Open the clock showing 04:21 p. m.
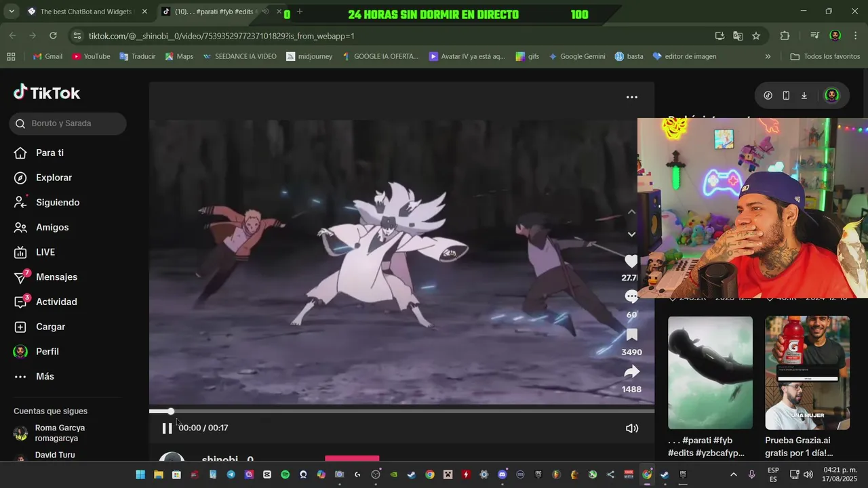 840,474
